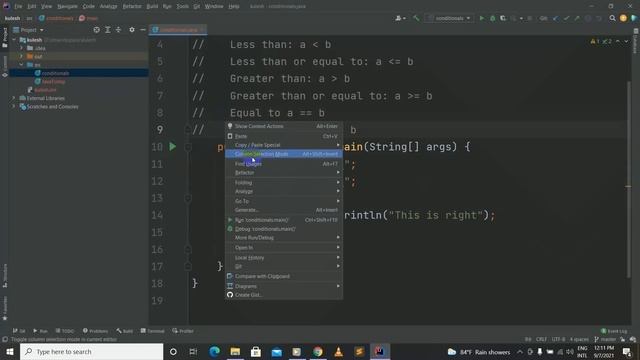Choose Find Usages from context menu
Viewport: 640px width, 360px height.
coord(284,164)
